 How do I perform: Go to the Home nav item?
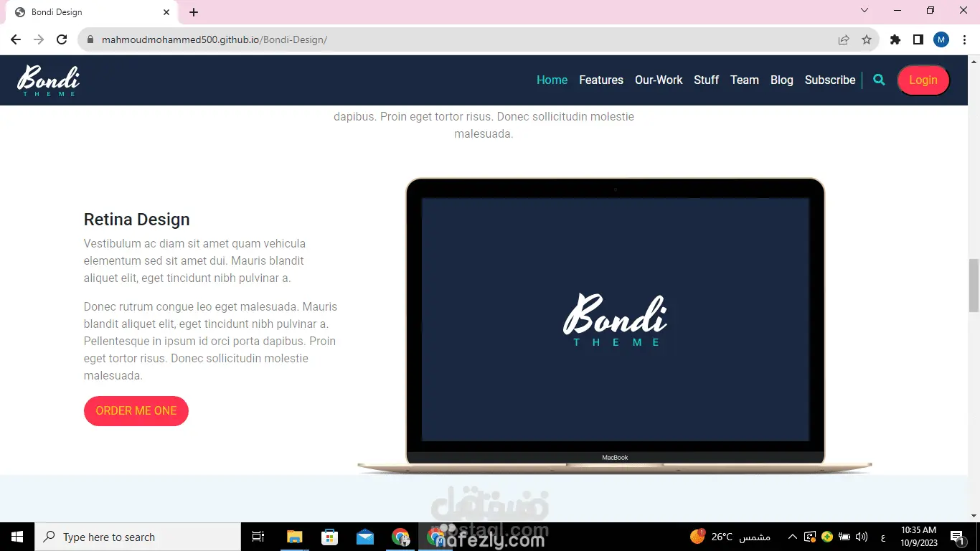click(552, 80)
